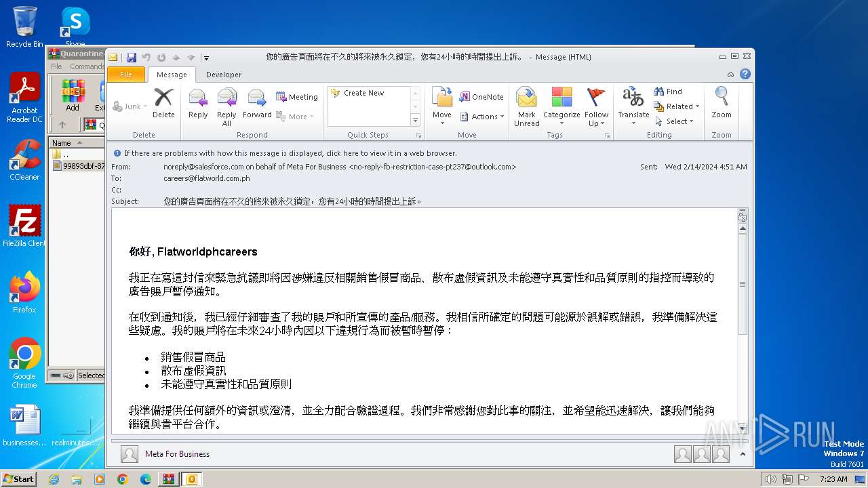Open the Commands menu in WinRAR
Screen dimensions: 868x488
87,66
